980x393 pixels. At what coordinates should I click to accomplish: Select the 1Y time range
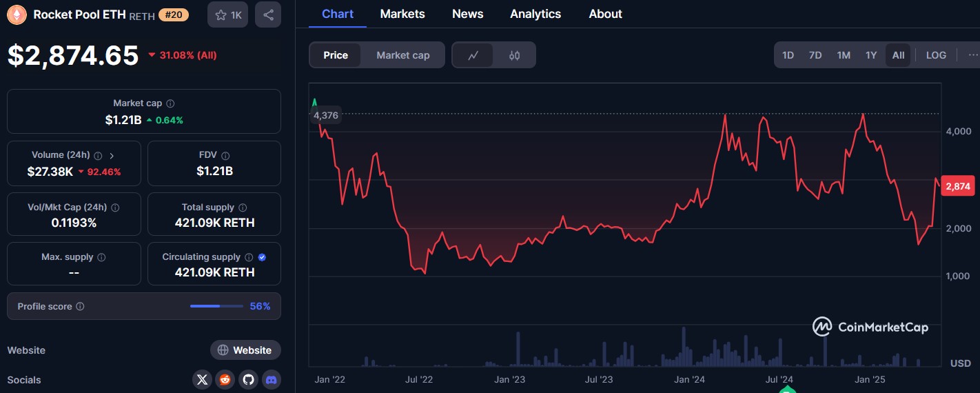[x=871, y=55]
